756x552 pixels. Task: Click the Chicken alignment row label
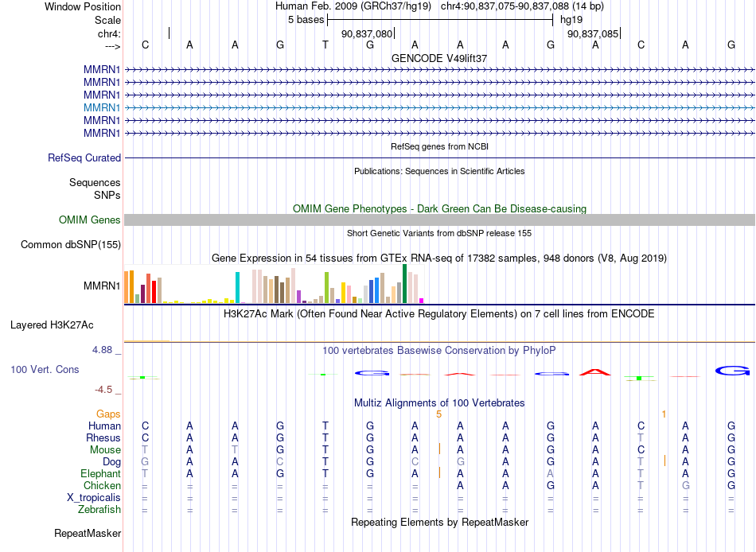102,485
